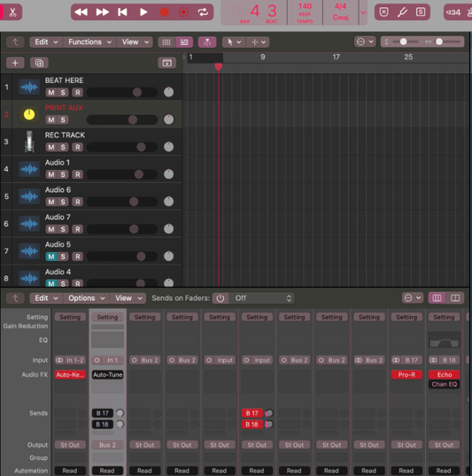
Task: Adjust the vertical zoom slider
Action: click(x=403, y=42)
